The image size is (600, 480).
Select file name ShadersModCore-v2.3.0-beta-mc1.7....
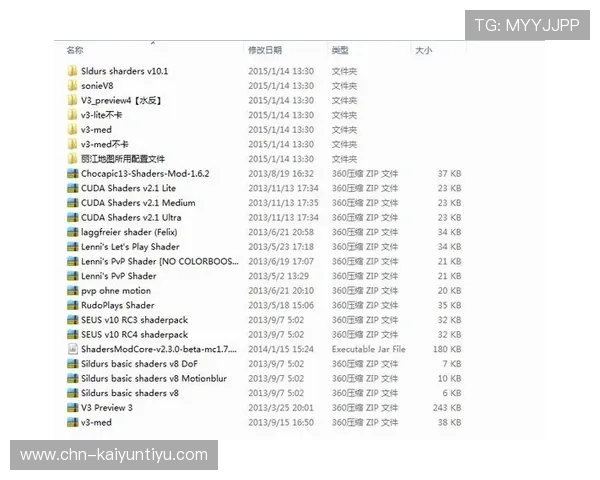159,349
